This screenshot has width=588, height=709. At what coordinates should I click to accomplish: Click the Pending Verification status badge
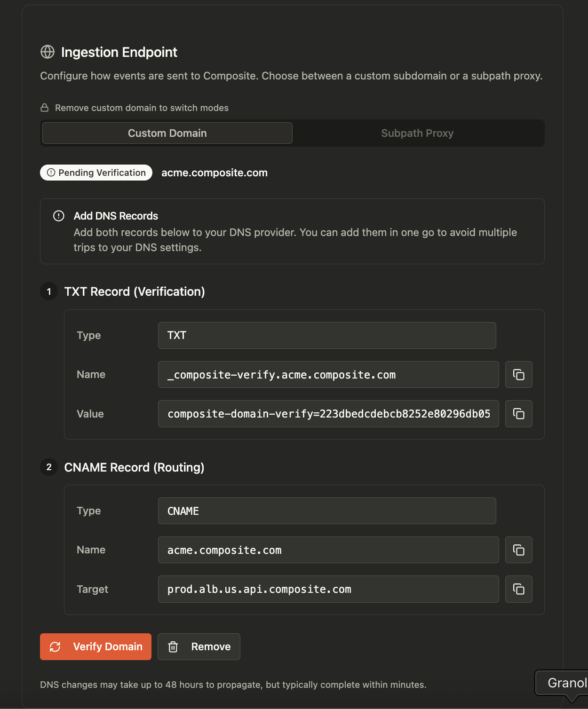[x=96, y=173]
